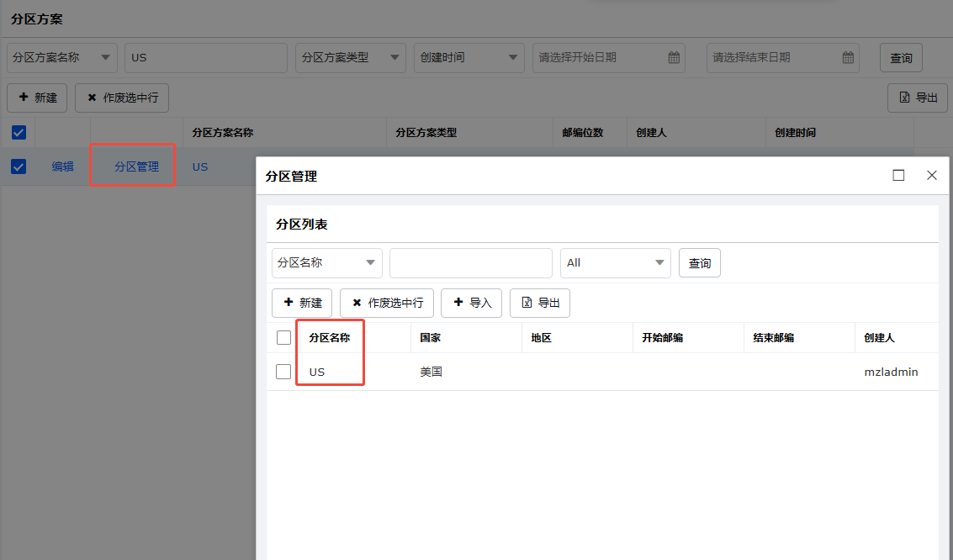Click the start date calendar icon

674,58
